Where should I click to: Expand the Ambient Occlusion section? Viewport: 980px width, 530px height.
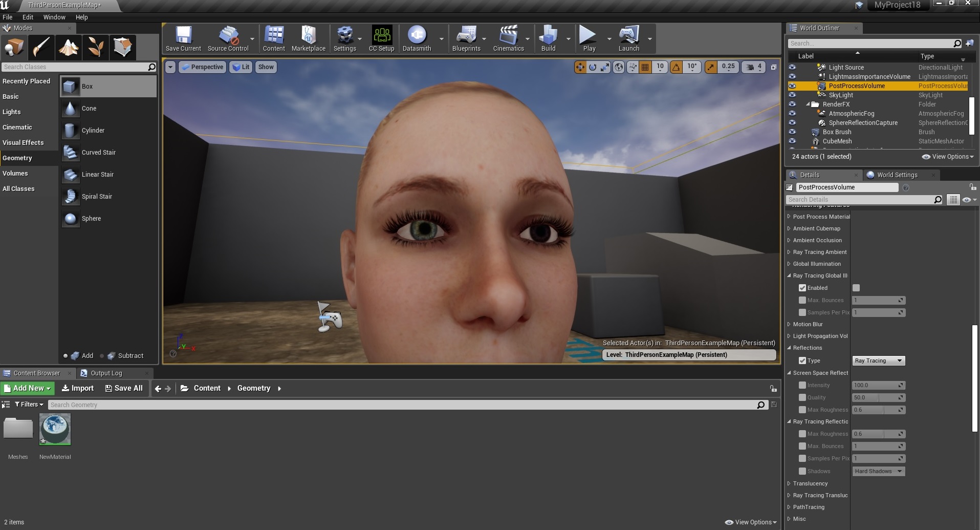pos(789,240)
